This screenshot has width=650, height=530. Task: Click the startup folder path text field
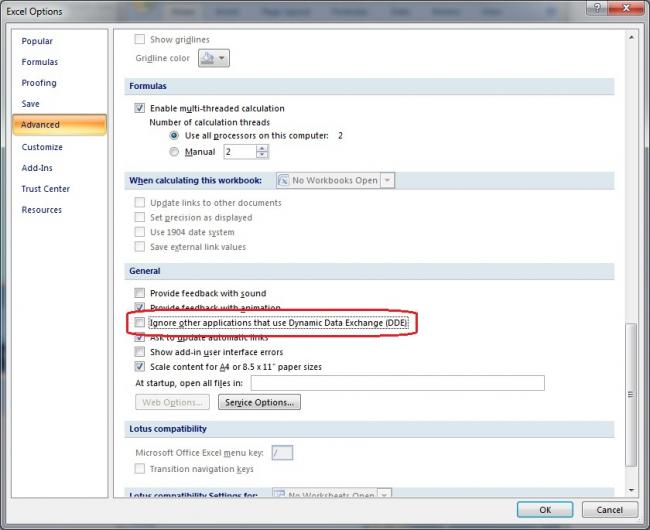(397, 383)
